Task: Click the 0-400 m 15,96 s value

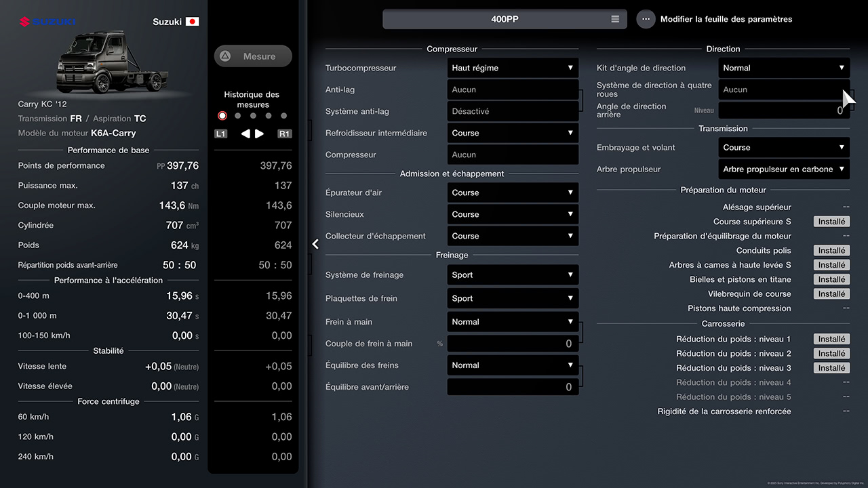Action: (x=182, y=296)
